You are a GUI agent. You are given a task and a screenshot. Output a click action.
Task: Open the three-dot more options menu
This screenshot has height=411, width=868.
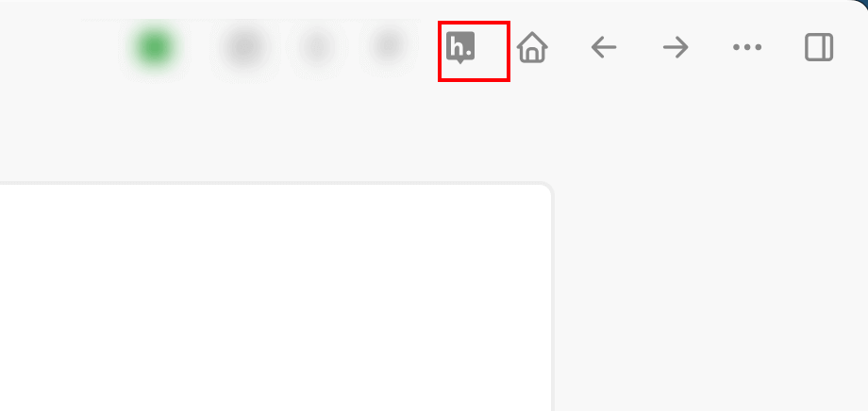pyautogui.click(x=747, y=47)
